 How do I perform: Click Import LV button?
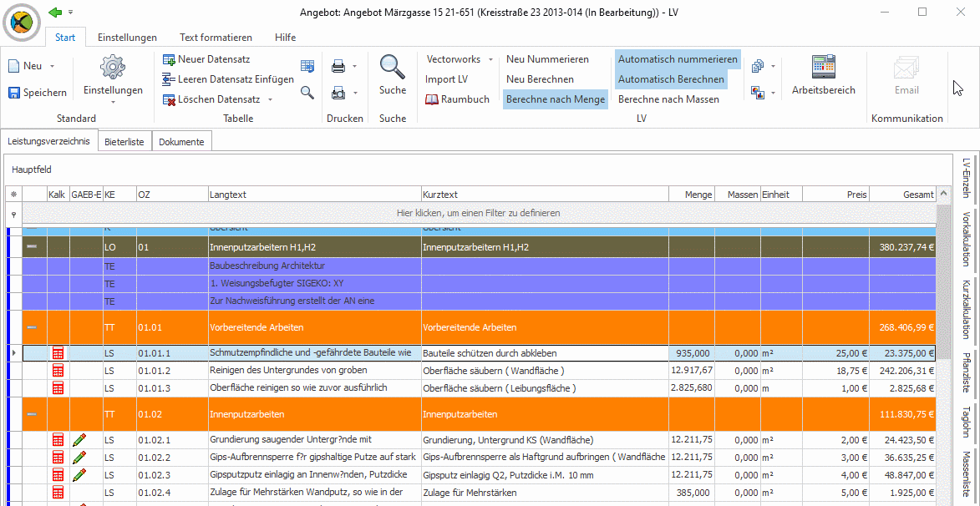point(446,79)
